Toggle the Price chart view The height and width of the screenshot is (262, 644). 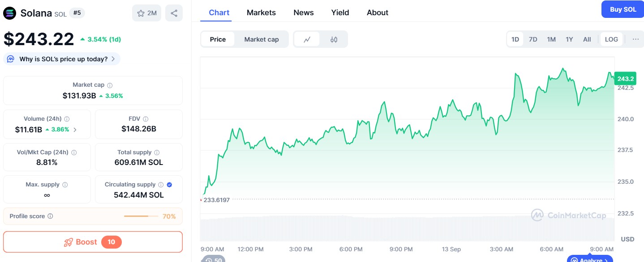click(218, 39)
